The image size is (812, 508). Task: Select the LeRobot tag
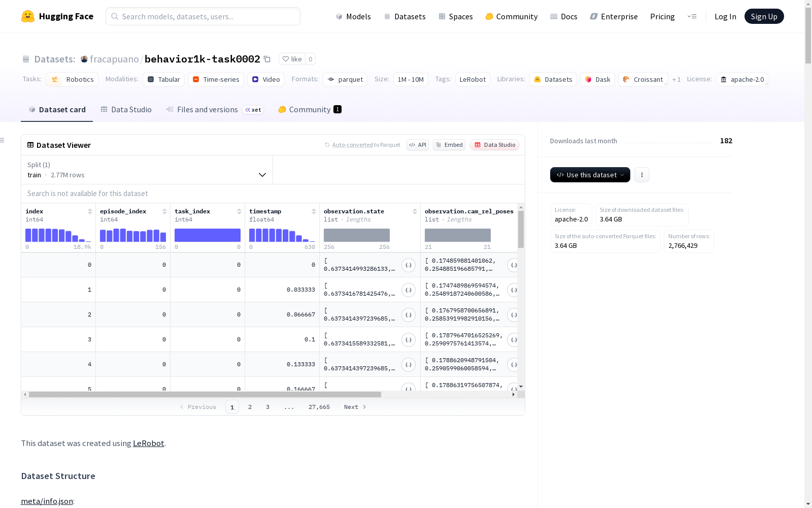point(472,79)
